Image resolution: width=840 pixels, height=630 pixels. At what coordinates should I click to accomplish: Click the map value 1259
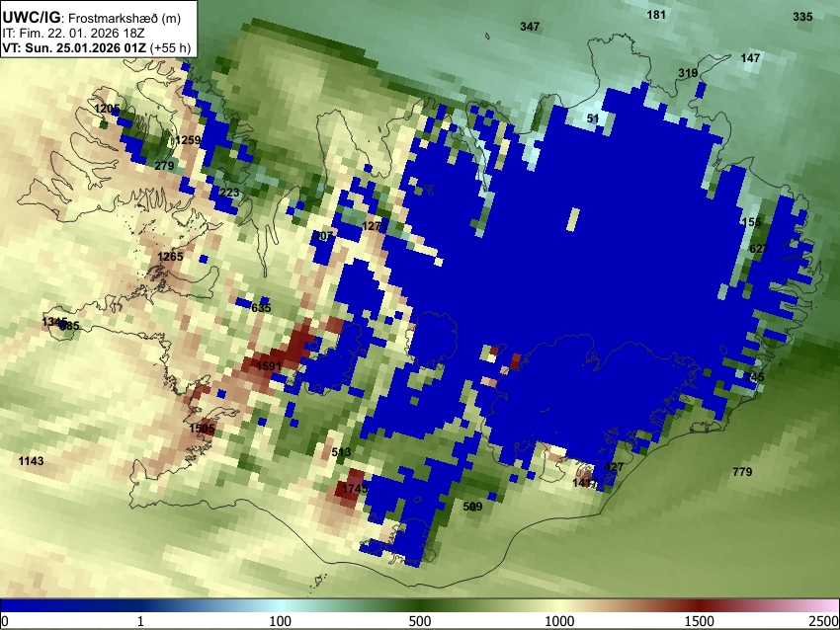pyautogui.click(x=188, y=139)
